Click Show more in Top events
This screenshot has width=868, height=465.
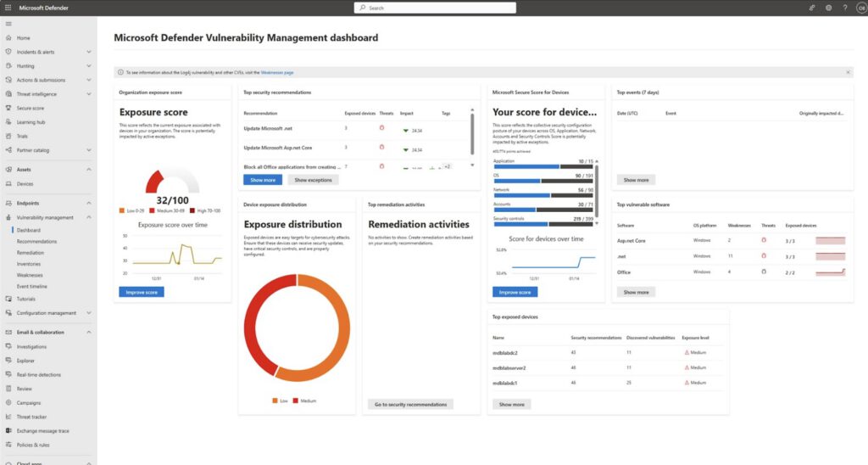pos(636,180)
